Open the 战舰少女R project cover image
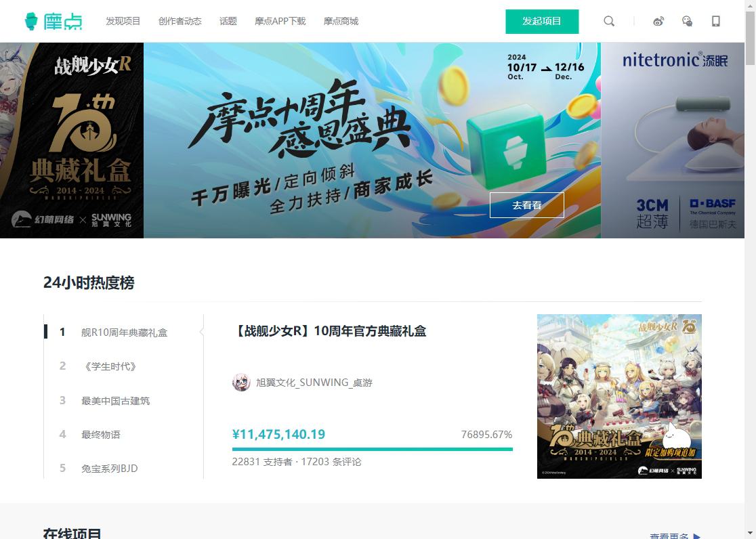This screenshot has width=756, height=539. 620,396
